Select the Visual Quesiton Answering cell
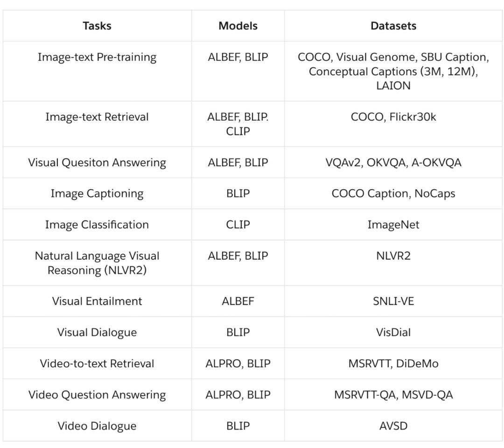Viewport: 504px width, 448px height. (x=97, y=163)
